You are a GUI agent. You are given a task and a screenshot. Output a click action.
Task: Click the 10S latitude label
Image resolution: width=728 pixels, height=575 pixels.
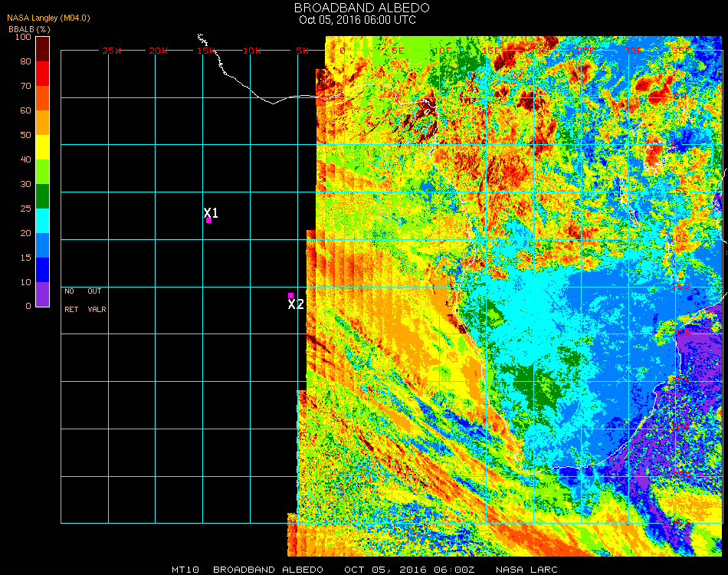click(679, 238)
